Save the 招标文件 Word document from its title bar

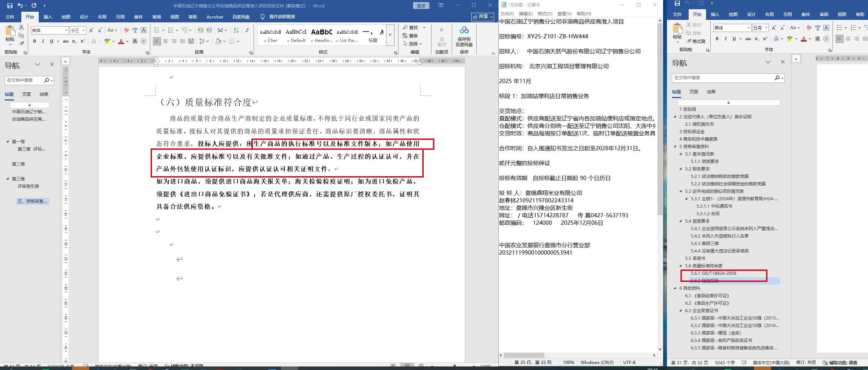(x=10, y=6)
